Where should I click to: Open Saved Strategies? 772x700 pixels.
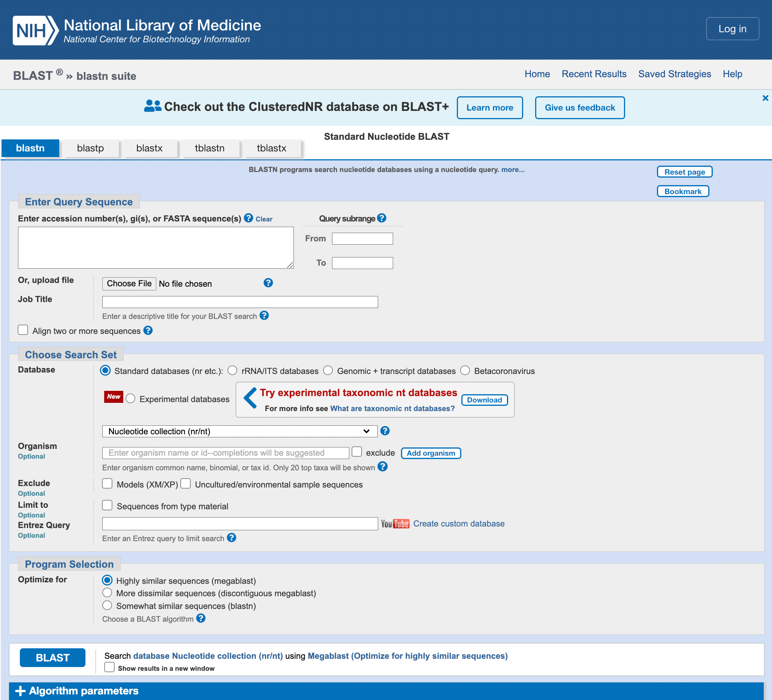(x=674, y=74)
